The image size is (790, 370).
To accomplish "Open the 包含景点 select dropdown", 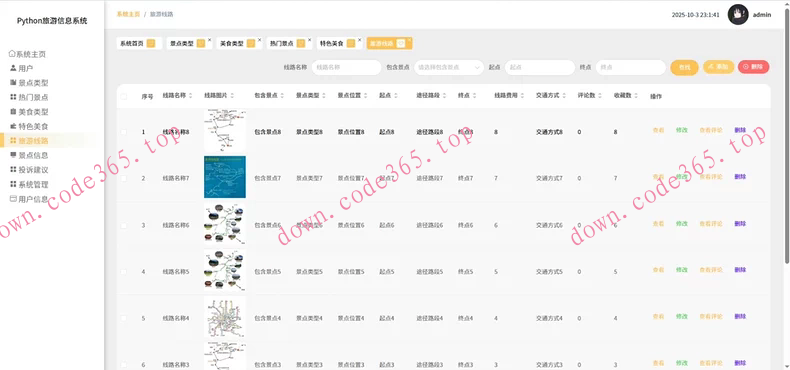I will pyautogui.click(x=449, y=67).
